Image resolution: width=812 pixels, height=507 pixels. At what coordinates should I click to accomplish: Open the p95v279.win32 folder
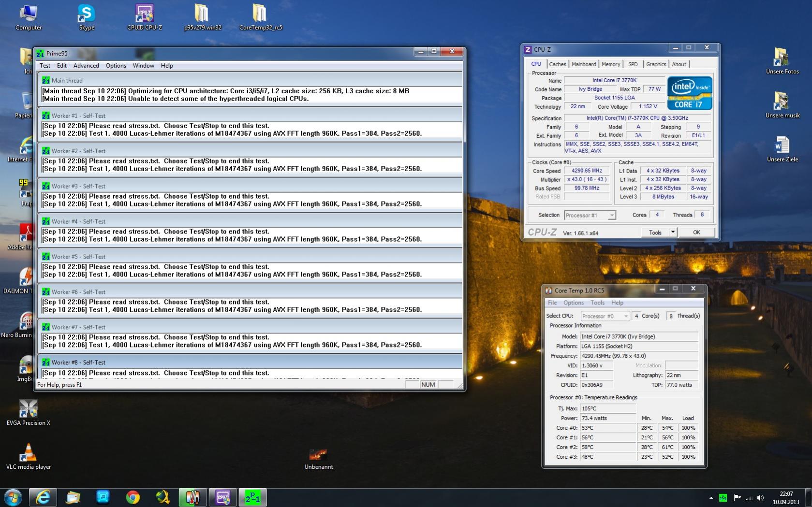pyautogui.click(x=202, y=17)
